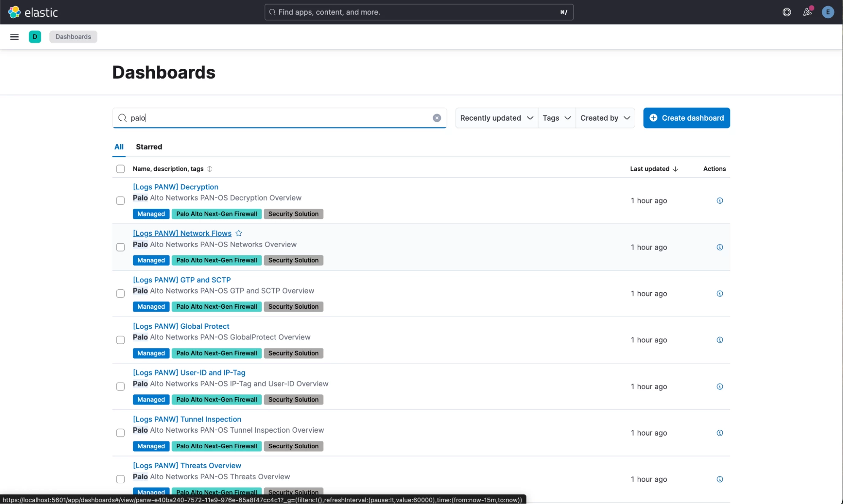Screen dimensions: 843x504
Task: Check the Threats Overview dashboard row
Action: coord(121,479)
